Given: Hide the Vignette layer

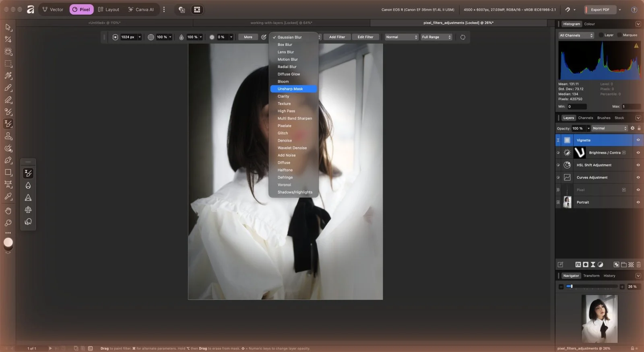Looking at the screenshot, I should pyautogui.click(x=638, y=140).
